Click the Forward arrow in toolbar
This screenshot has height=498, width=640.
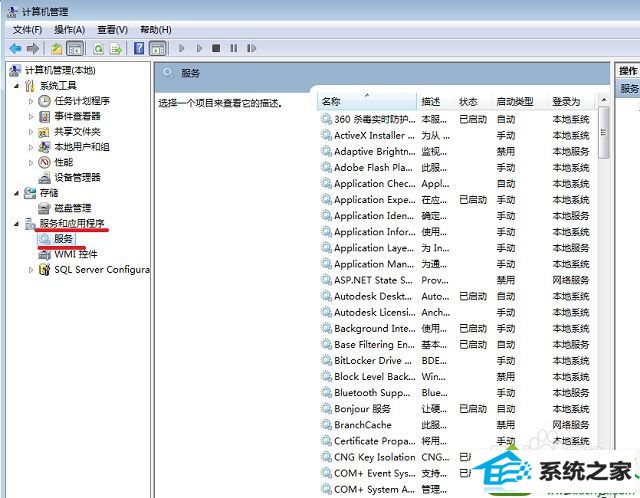point(33,49)
